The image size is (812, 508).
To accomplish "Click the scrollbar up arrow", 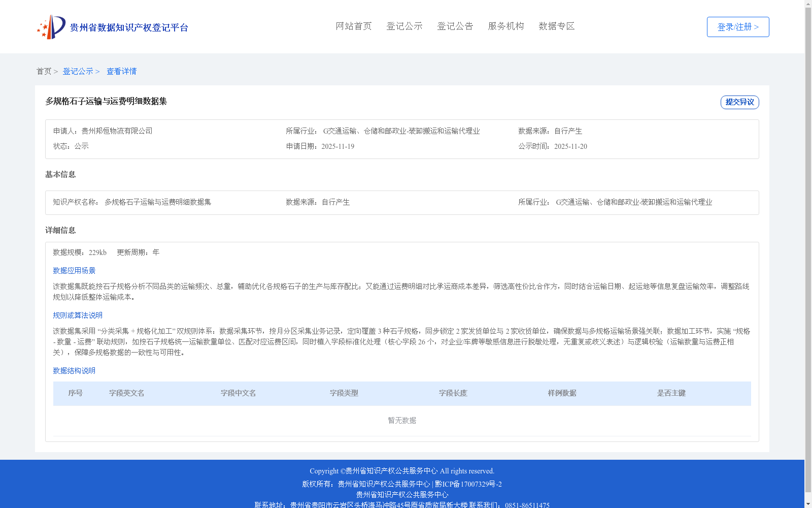I will (808, 4).
